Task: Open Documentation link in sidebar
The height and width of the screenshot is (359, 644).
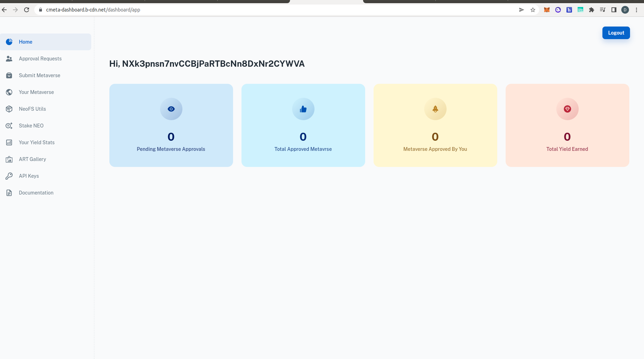Action: pos(45,193)
